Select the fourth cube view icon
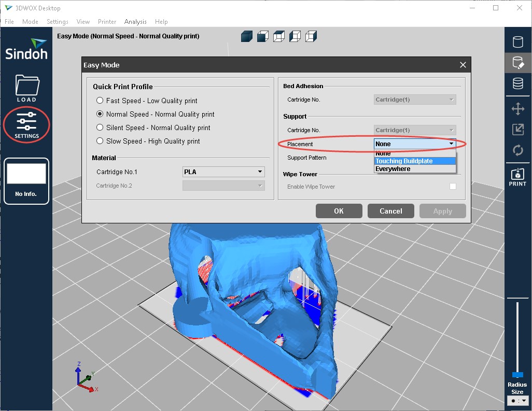This screenshot has height=411, width=532. click(295, 36)
